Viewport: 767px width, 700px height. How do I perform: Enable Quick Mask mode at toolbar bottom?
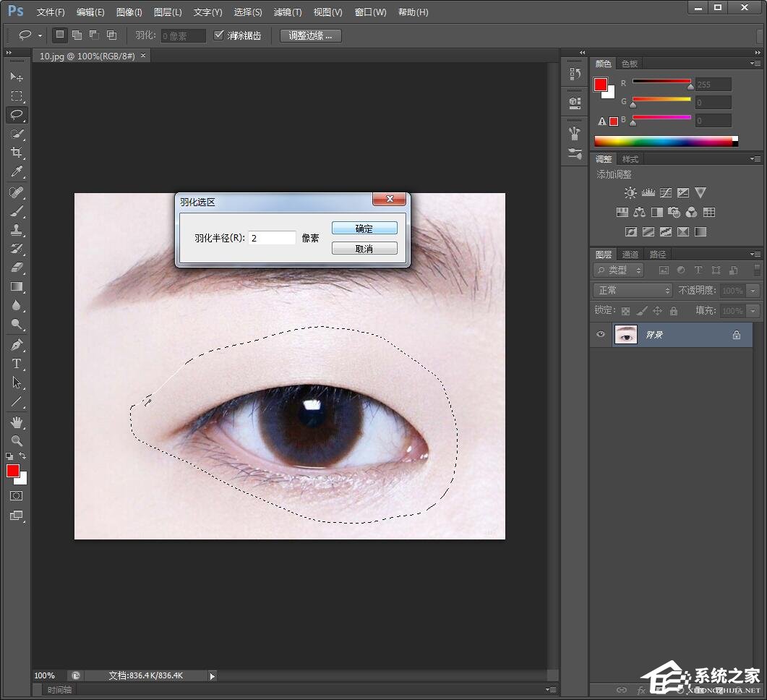[17, 496]
